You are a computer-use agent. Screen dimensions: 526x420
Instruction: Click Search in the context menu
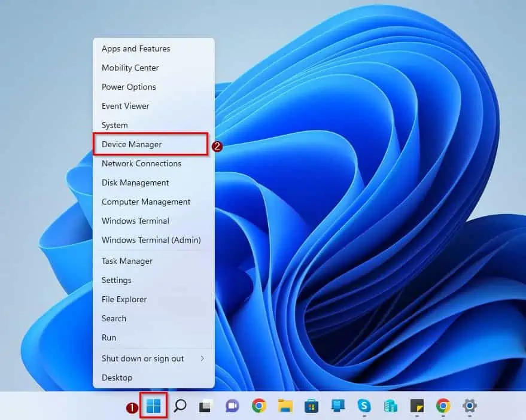pos(154,318)
